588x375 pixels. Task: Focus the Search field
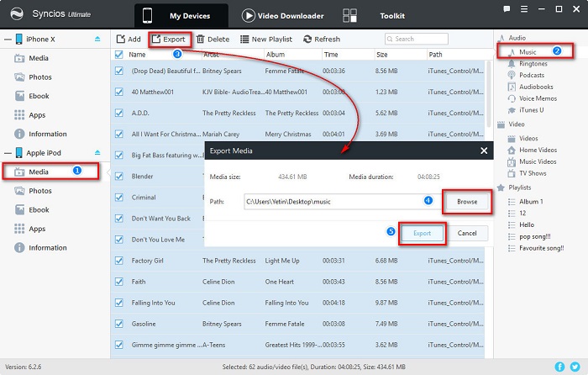tap(417, 39)
